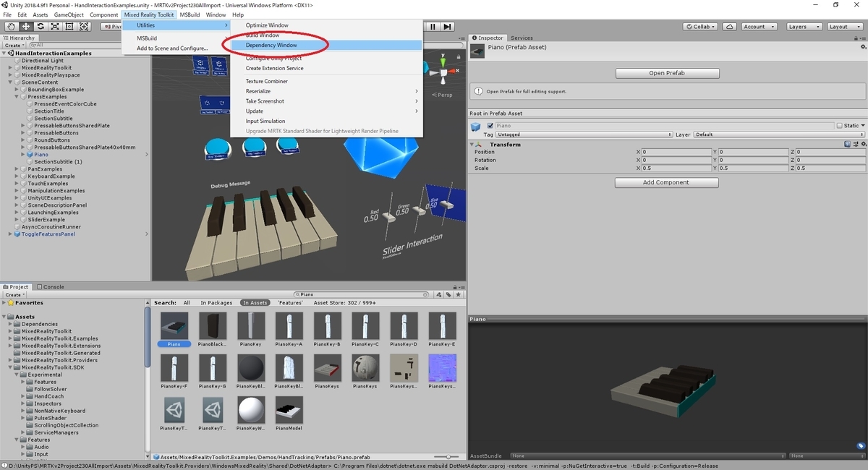The height and width of the screenshot is (470, 868).
Task: Select the Piano prefab thumbnail
Action: 174,326
